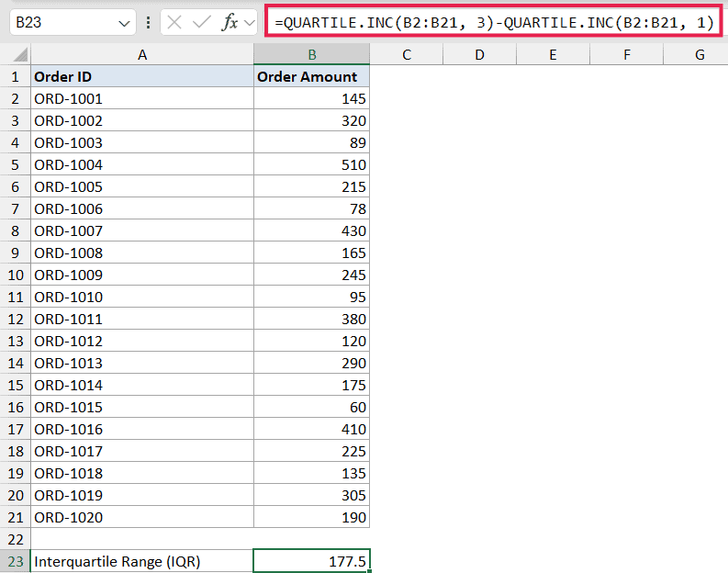Select cell ORD-1004

[x=142, y=164]
